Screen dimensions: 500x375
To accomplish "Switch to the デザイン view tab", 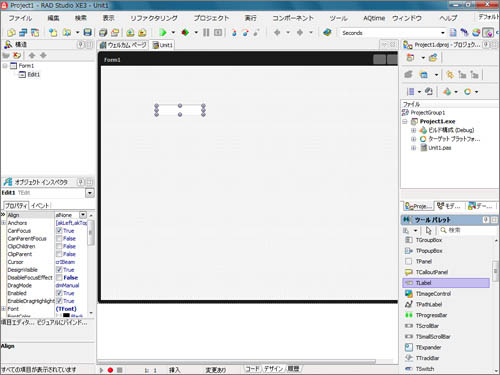I will [x=273, y=369].
